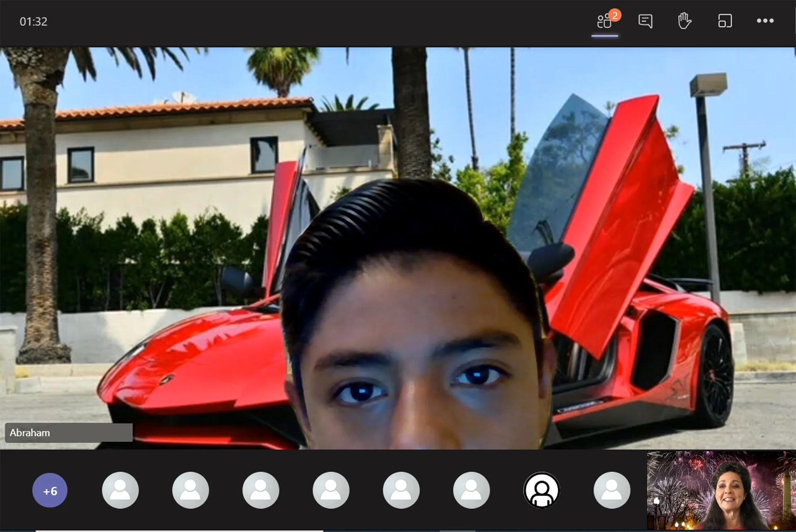This screenshot has height=532, width=796.
Task: Show the +6 additional participants
Action: [50, 491]
